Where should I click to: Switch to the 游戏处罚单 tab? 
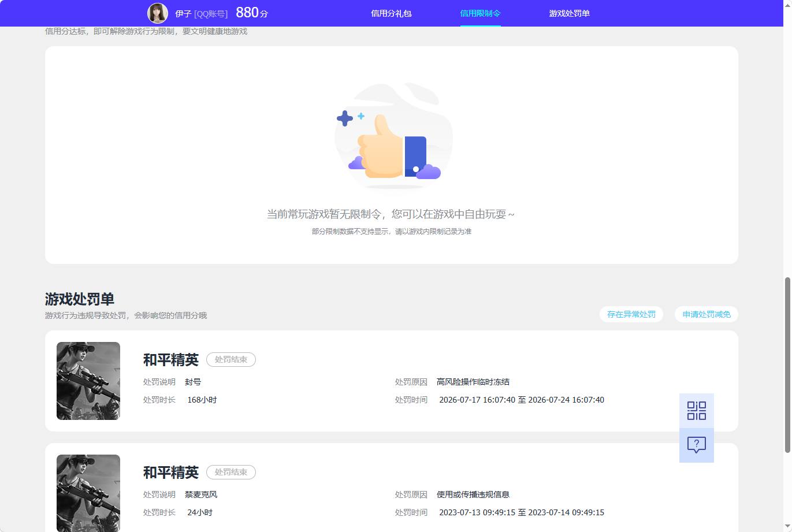[569, 13]
